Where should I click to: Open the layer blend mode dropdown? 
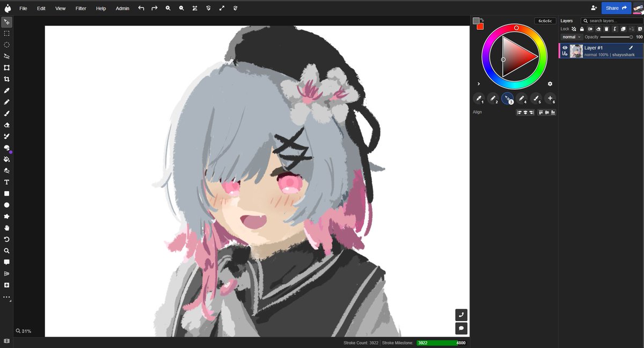(x=572, y=37)
